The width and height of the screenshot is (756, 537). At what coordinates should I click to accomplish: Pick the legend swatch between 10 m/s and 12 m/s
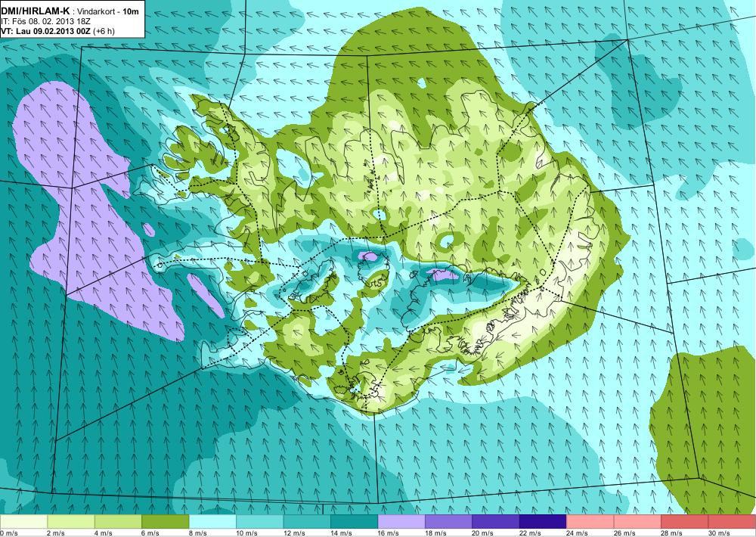[260, 522]
